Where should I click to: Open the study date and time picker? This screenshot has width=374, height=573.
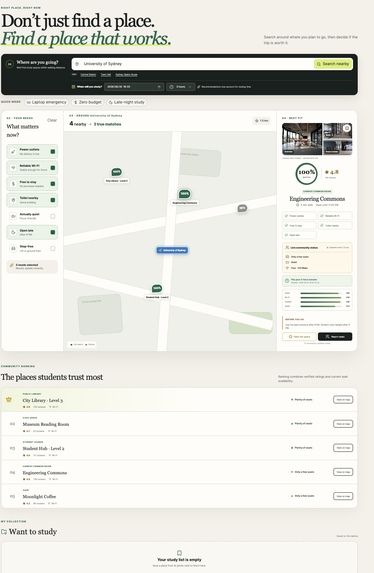[x=134, y=87]
